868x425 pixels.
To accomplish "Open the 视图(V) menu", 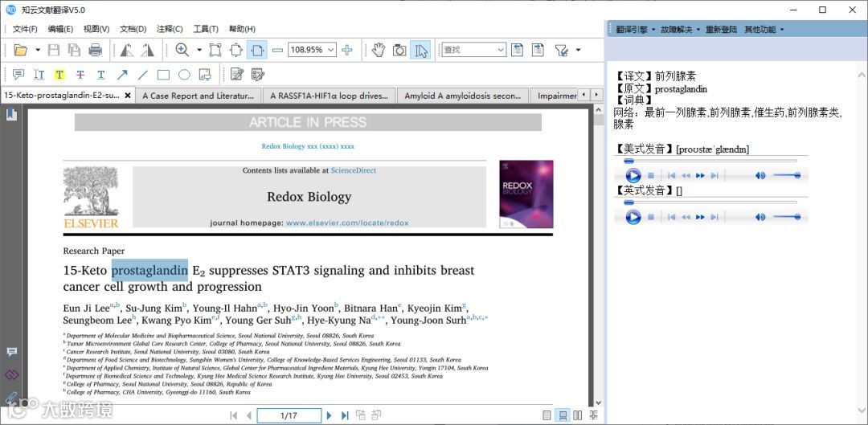I will click(96, 30).
